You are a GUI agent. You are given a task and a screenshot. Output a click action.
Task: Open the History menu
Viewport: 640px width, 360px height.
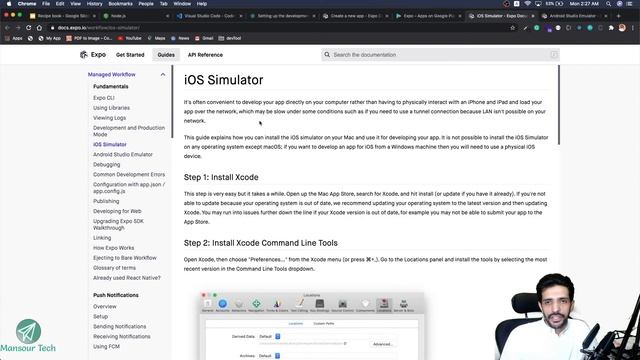pyautogui.click(x=94, y=4)
